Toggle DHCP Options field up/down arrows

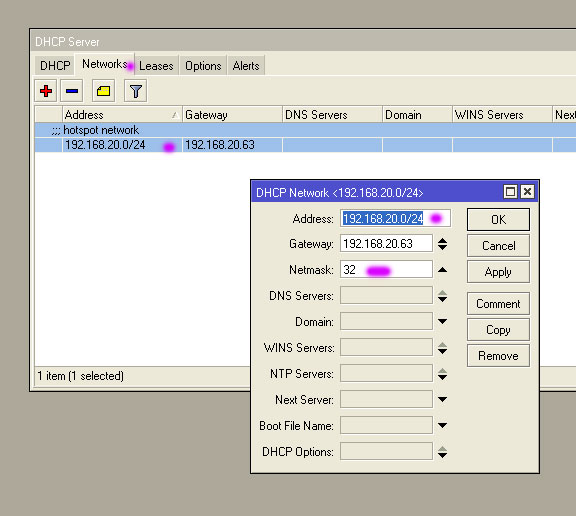443,452
